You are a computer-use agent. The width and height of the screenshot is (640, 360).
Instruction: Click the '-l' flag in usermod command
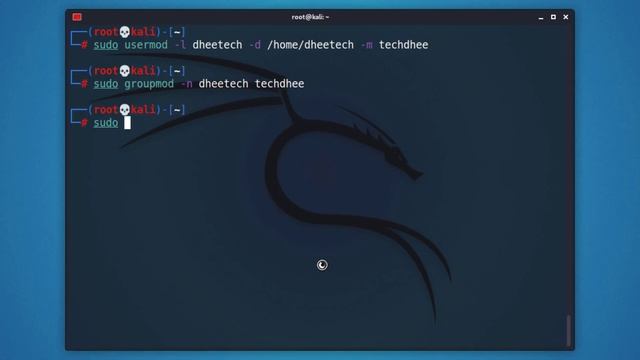[x=180, y=45]
